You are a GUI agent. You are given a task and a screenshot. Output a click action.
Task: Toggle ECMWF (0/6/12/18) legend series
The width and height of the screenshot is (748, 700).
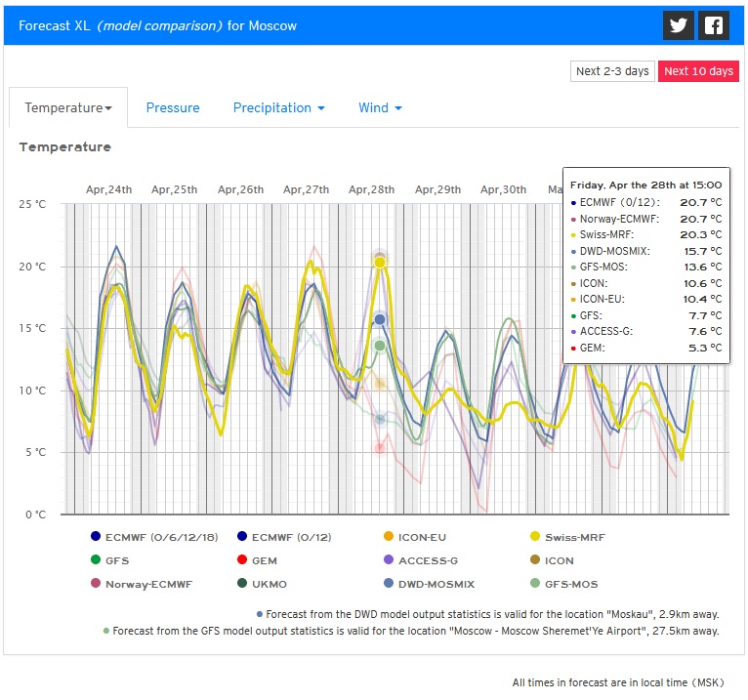154,537
